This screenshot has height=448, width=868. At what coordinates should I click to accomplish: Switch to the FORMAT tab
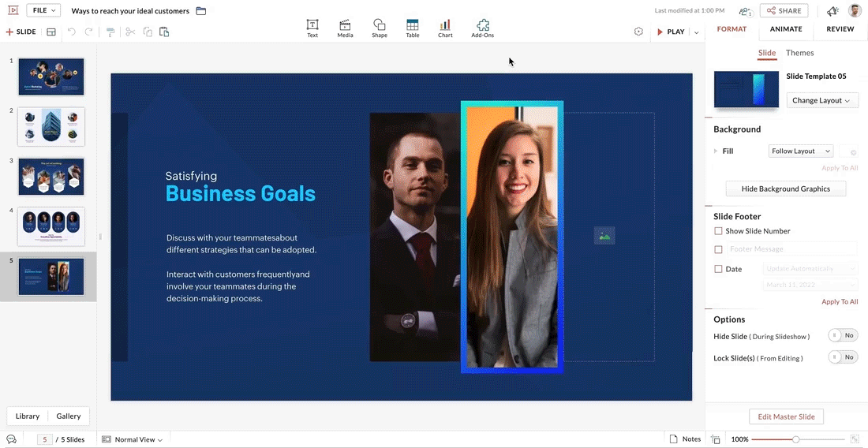tap(731, 29)
